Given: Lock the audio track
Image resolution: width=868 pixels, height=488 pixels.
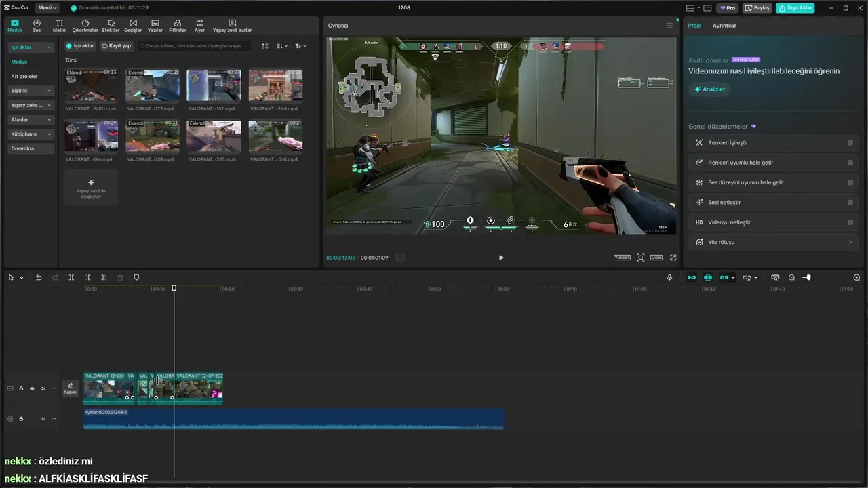Looking at the screenshot, I should click(x=21, y=418).
